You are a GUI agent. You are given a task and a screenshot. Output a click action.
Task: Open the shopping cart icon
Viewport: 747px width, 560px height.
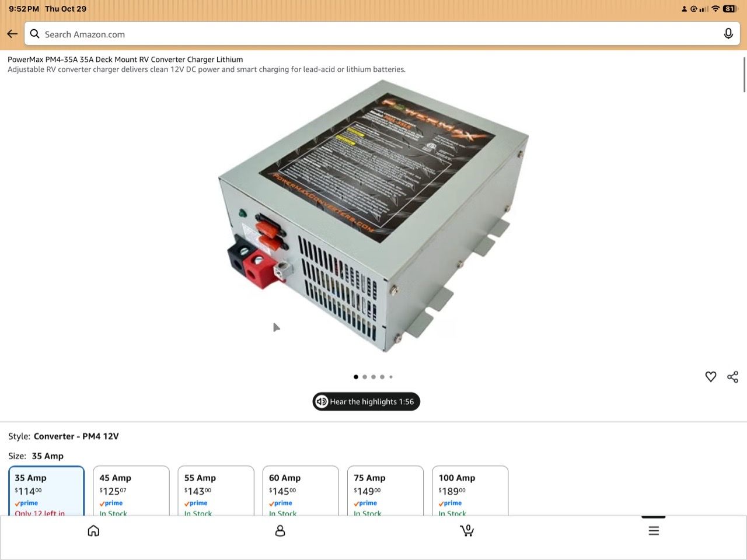pos(467,530)
